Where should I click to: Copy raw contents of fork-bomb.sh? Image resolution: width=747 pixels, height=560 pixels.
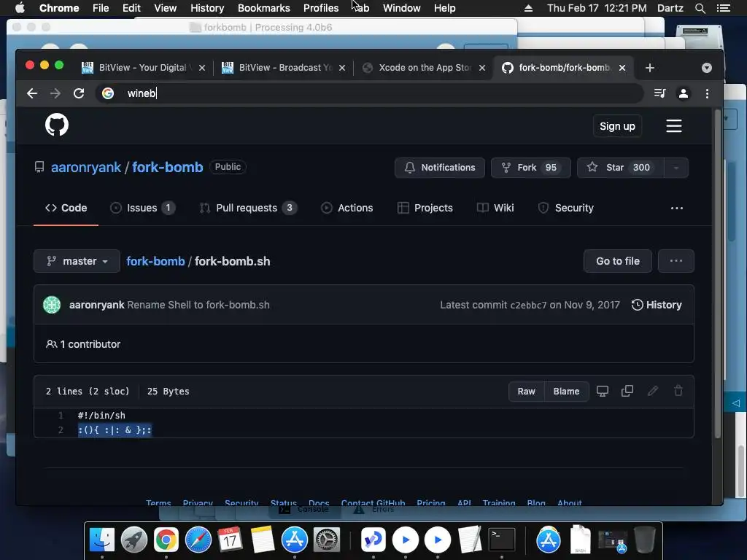[627, 392]
